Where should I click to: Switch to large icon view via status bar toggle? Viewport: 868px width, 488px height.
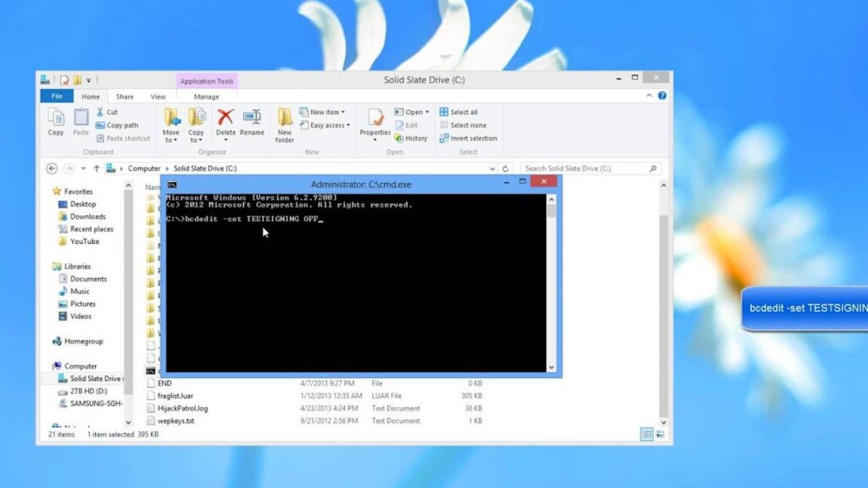[661, 434]
